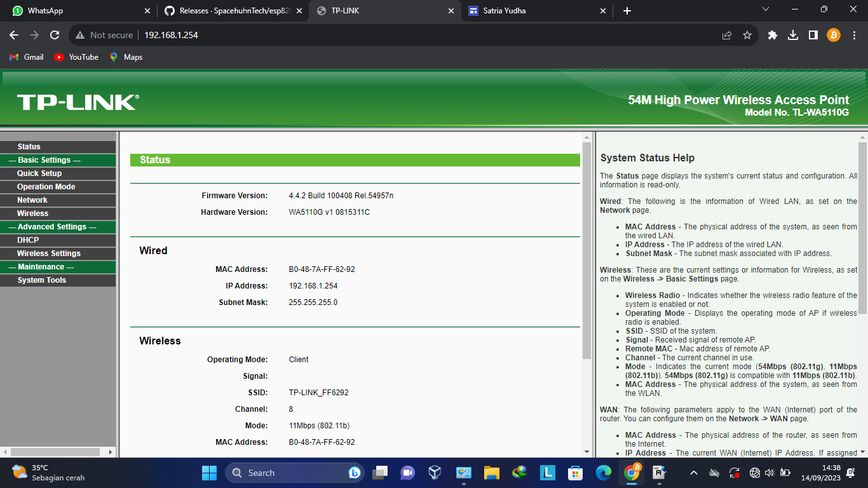Open the YouTube bookmark

pos(76,57)
